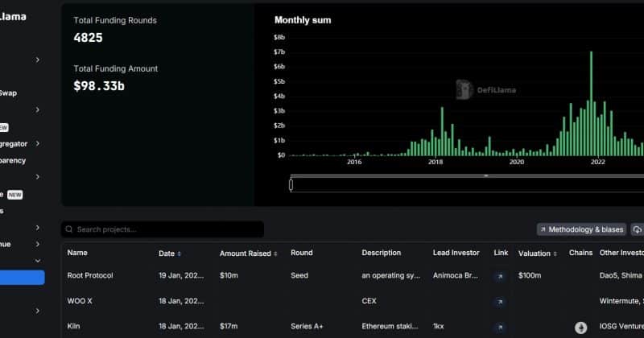Image resolution: width=644 pixels, height=338 pixels.
Task: Click the download CSV icon button
Action: coord(637,229)
